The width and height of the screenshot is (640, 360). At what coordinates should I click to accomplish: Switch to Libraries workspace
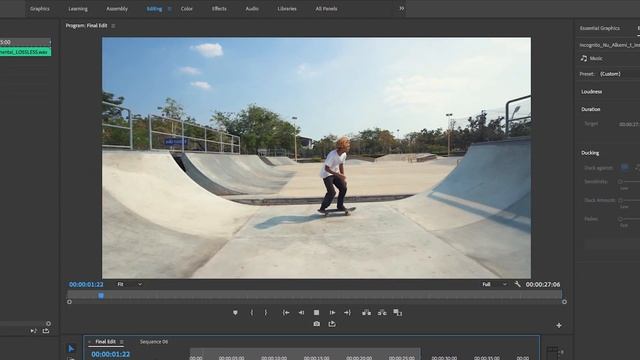(287, 9)
